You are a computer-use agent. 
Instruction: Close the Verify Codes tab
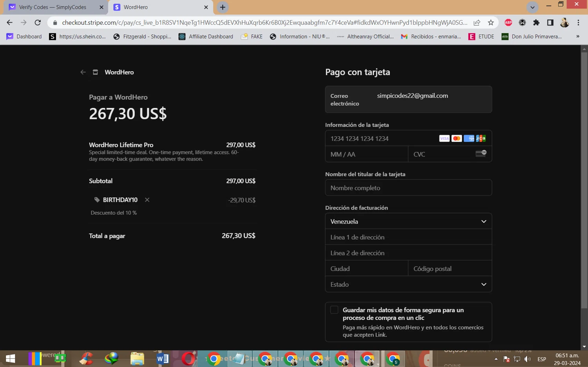pos(102,7)
